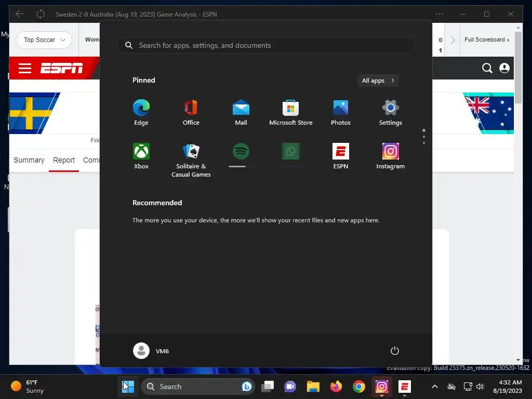Open the Full Scoreboard link
Screen dimensions: 532x399
pos(487,39)
